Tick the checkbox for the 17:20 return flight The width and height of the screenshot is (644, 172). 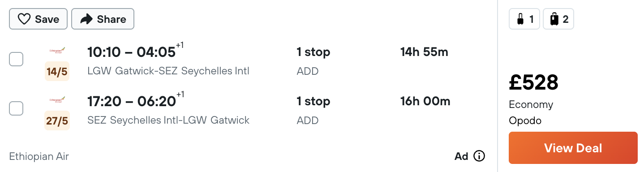pyautogui.click(x=16, y=108)
